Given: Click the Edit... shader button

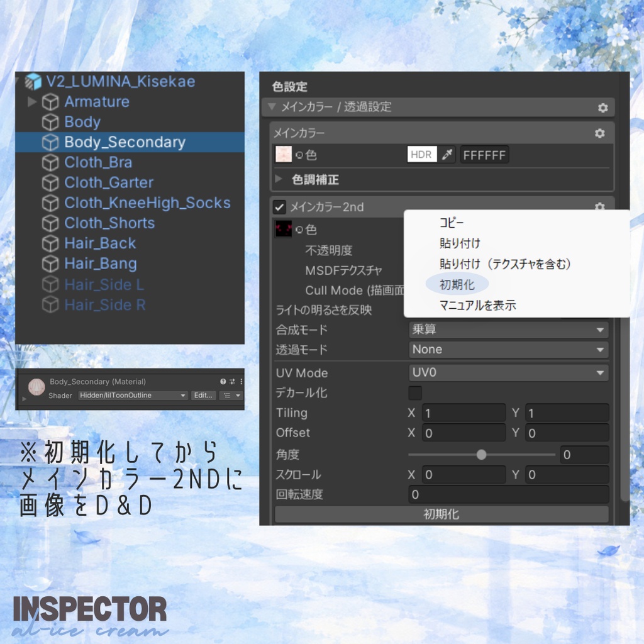Looking at the screenshot, I should pyautogui.click(x=203, y=396).
